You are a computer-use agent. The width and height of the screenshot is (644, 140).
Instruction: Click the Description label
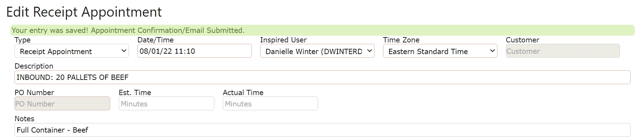(34, 66)
